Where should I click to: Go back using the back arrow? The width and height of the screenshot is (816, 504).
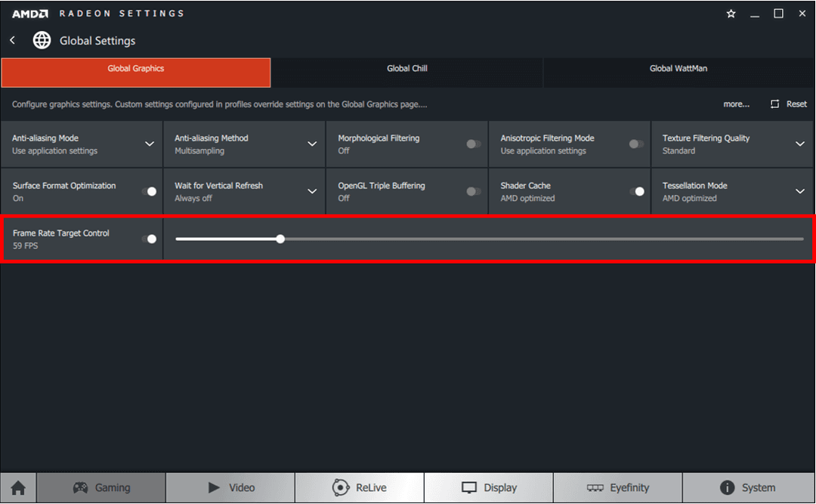pyautogui.click(x=13, y=40)
